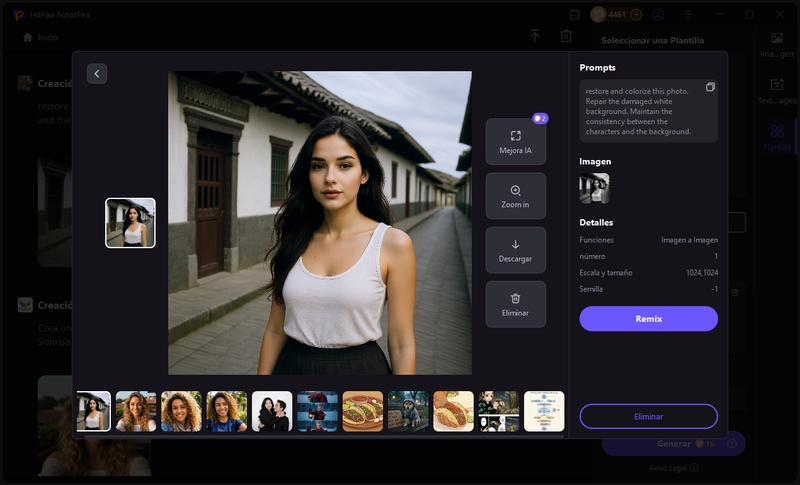Open the Inicio home tab

click(40, 37)
